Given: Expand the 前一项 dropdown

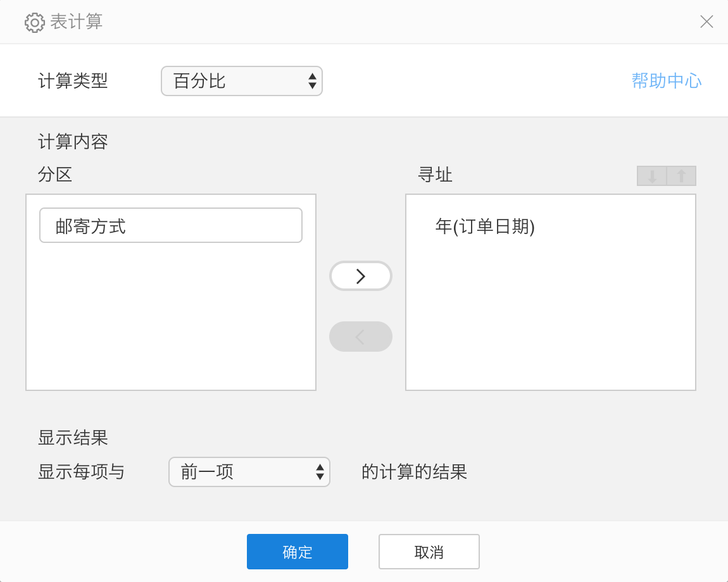Looking at the screenshot, I should pyautogui.click(x=249, y=472).
